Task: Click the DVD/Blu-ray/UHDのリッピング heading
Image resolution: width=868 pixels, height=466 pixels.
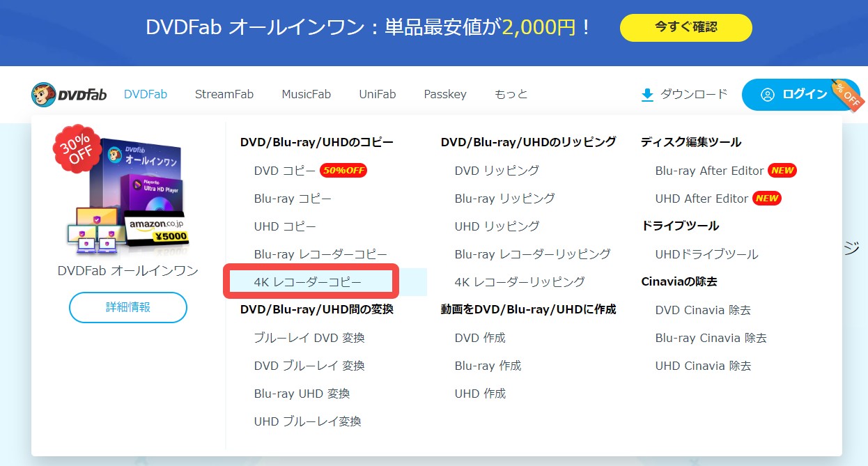Action: point(529,142)
